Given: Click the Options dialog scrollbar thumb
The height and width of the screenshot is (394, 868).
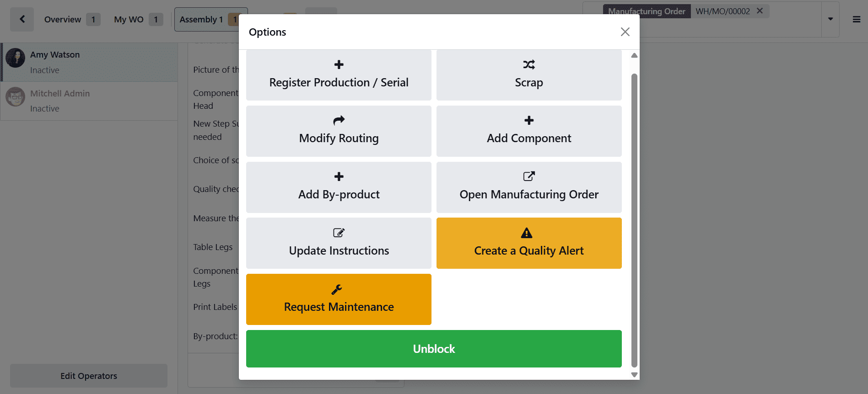Looking at the screenshot, I should 634,220.
